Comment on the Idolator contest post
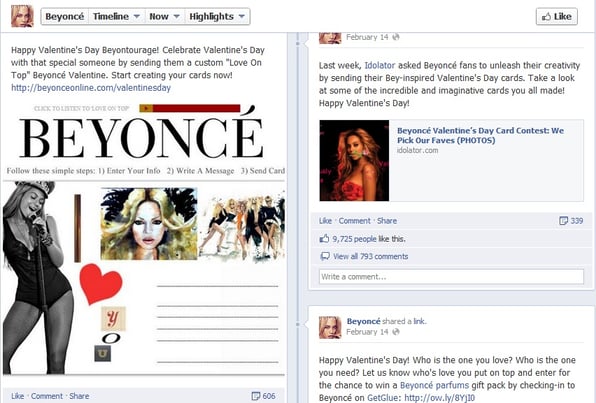 click(354, 221)
